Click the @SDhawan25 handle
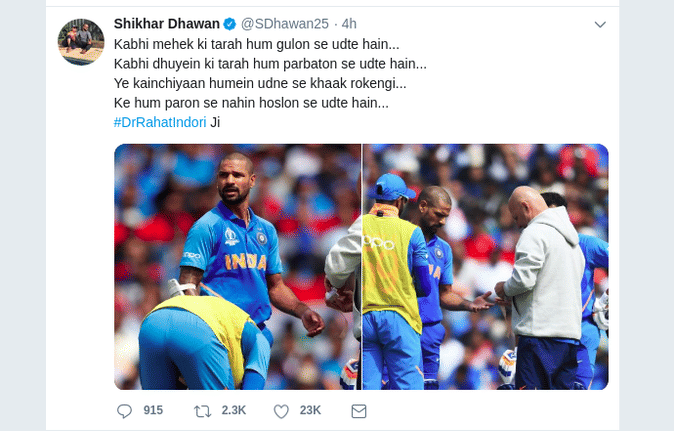The image size is (674, 431). [285, 24]
